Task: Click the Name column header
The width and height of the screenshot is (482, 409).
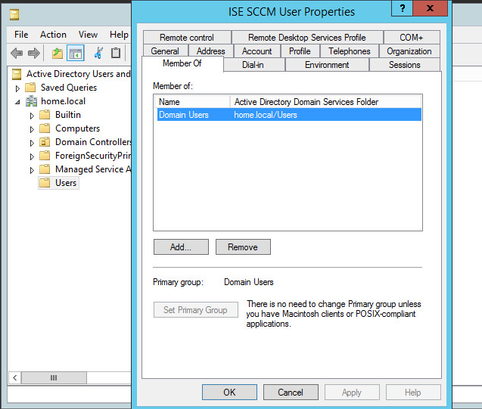Action: click(x=193, y=102)
